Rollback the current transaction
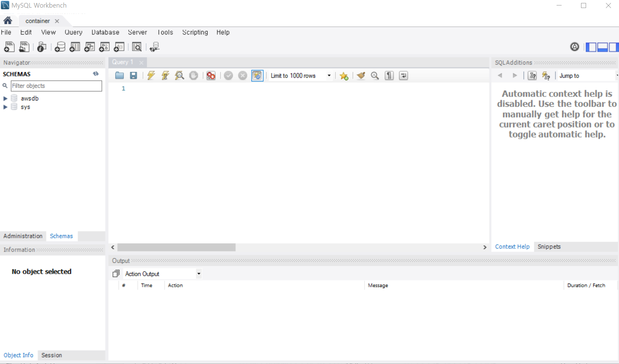Viewport: 619px width, 364px height. pos(243,75)
